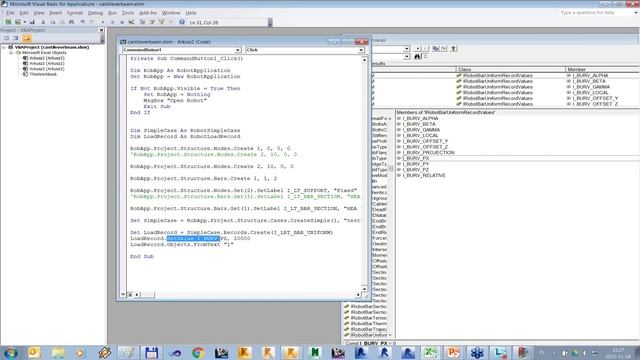Click the Member column header in search results

(602, 69)
